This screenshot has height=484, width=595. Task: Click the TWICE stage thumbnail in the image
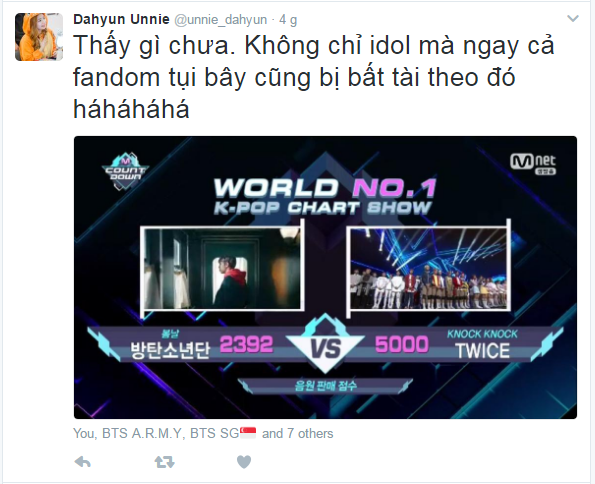pyautogui.click(x=428, y=268)
